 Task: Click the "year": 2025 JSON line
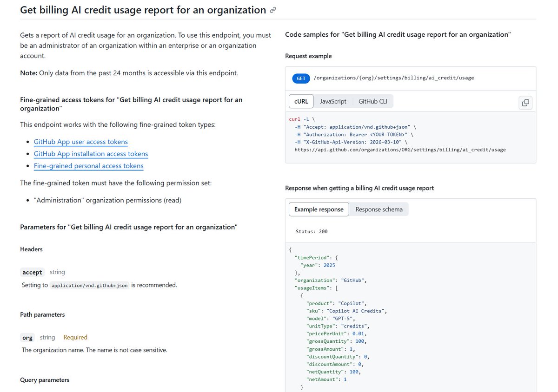[318, 265]
